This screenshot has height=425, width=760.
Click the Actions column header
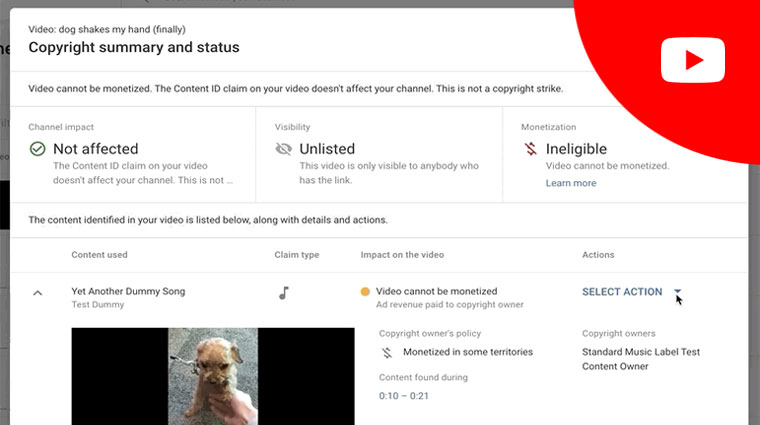598,255
